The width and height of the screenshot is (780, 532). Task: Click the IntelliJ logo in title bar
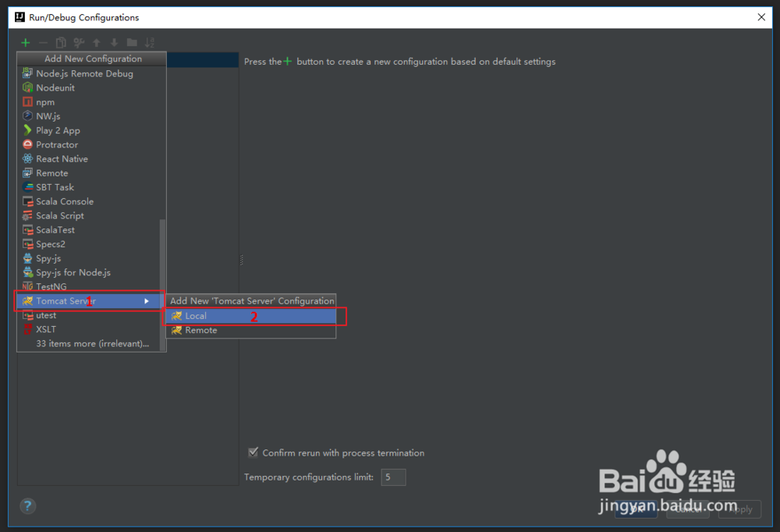click(x=19, y=17)
